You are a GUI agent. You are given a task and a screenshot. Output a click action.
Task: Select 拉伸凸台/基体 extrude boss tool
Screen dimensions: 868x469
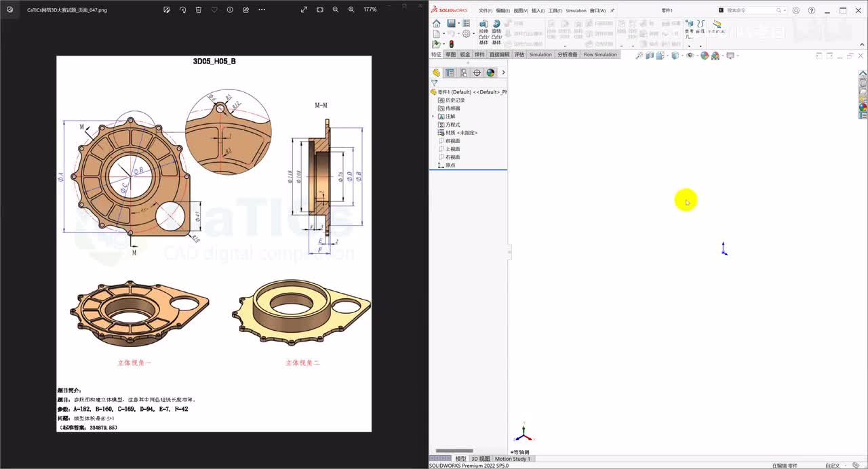tap(484, 32)
